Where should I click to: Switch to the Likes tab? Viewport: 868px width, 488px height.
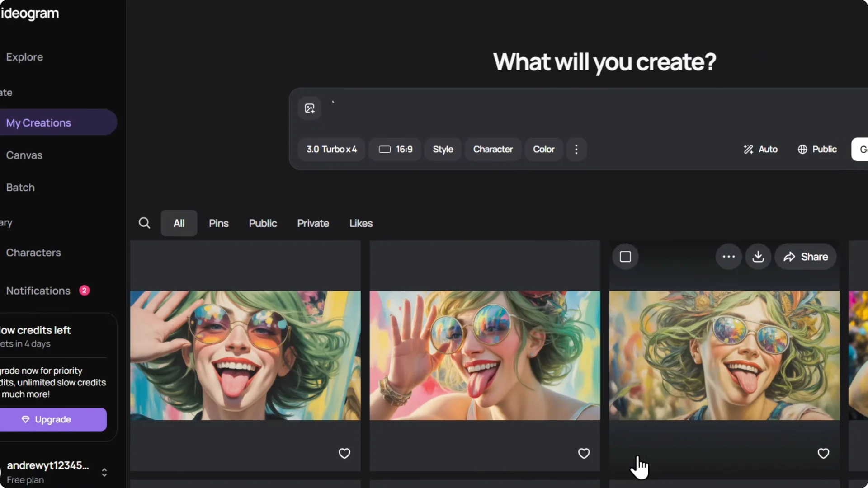tap(361, 223)
